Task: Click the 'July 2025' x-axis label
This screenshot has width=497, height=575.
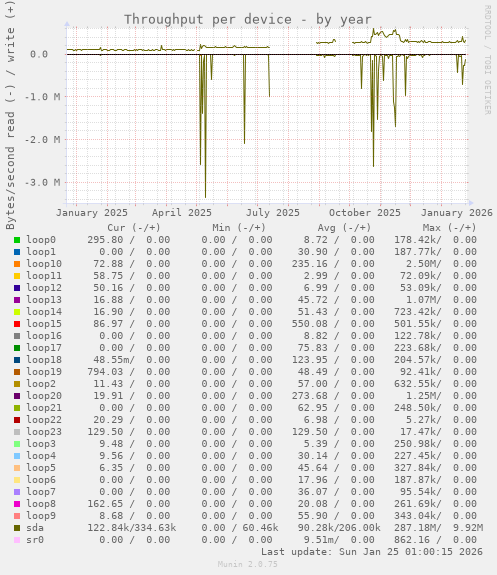Action: (x=273, y=213)
